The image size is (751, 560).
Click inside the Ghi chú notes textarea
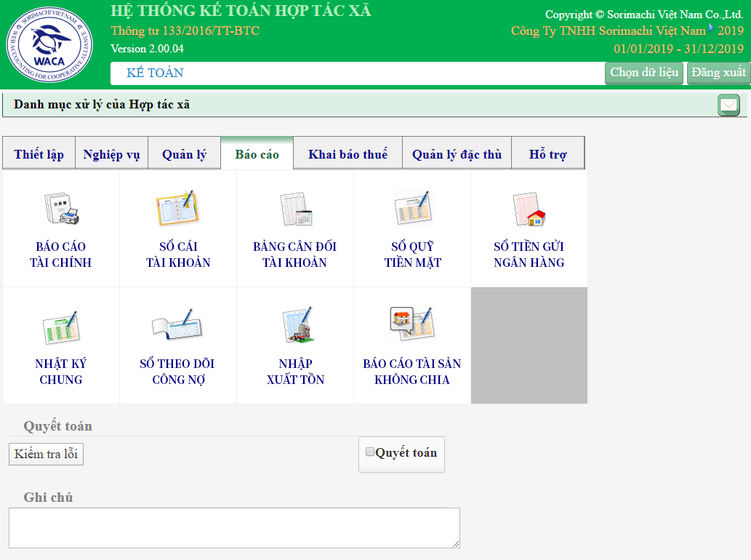click(234, 528)
